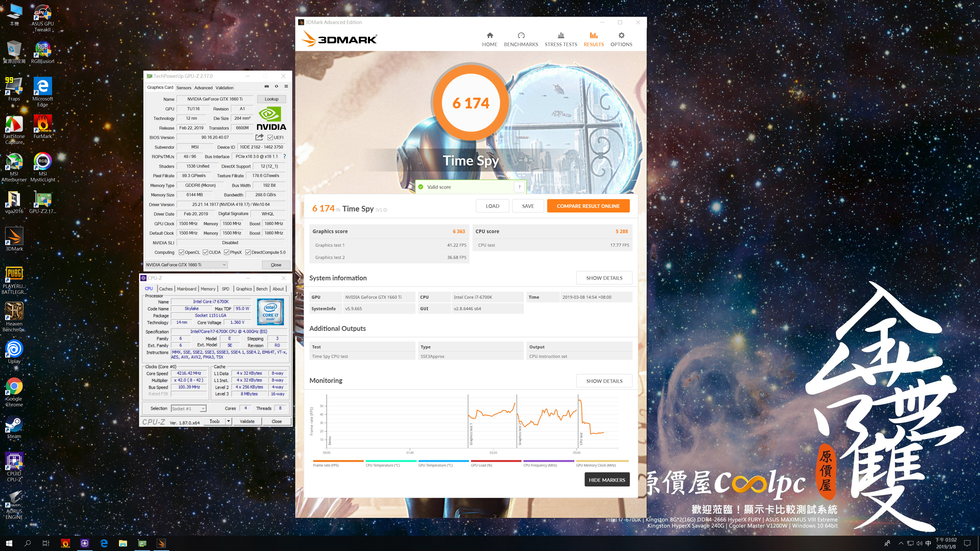Click Bus Interface question mark
Viewport: 980px width, 551px height.
coord(285,156)
